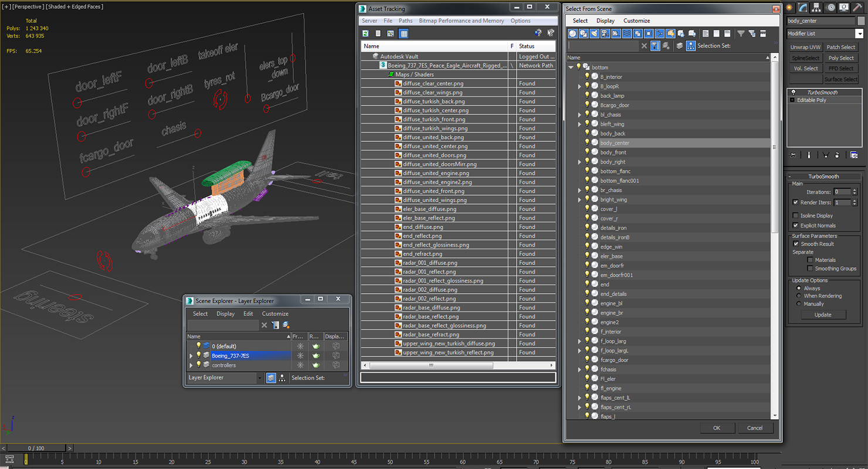Viewport: 868px width, 469px height.
Task: Enable Separate by Materials checkbox
Action: [811, 260]
